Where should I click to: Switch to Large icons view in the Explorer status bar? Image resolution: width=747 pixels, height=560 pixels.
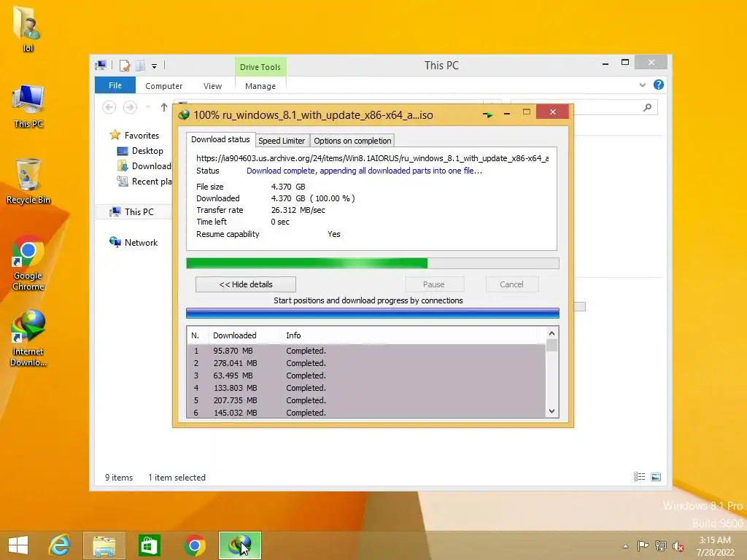tap(656, 477)
